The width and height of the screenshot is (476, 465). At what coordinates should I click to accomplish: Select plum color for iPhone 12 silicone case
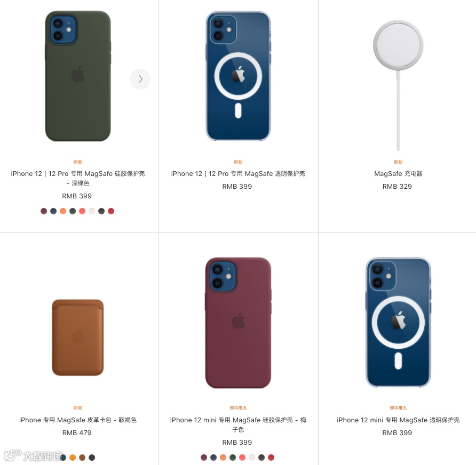tap(44, 211)
